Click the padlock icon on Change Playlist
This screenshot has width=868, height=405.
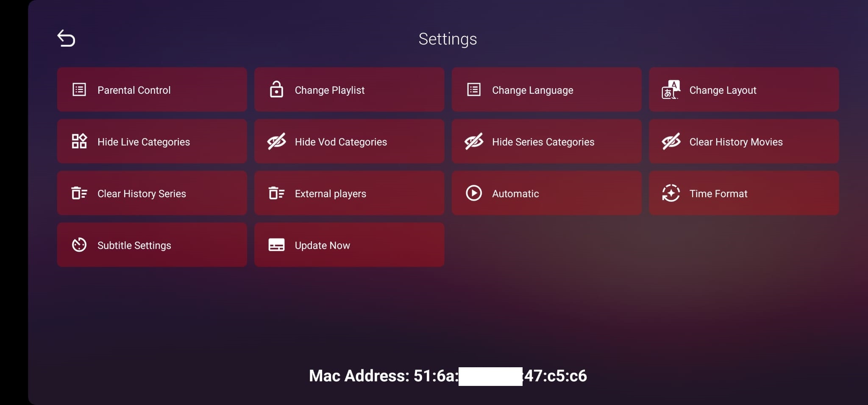pos(276,89)
